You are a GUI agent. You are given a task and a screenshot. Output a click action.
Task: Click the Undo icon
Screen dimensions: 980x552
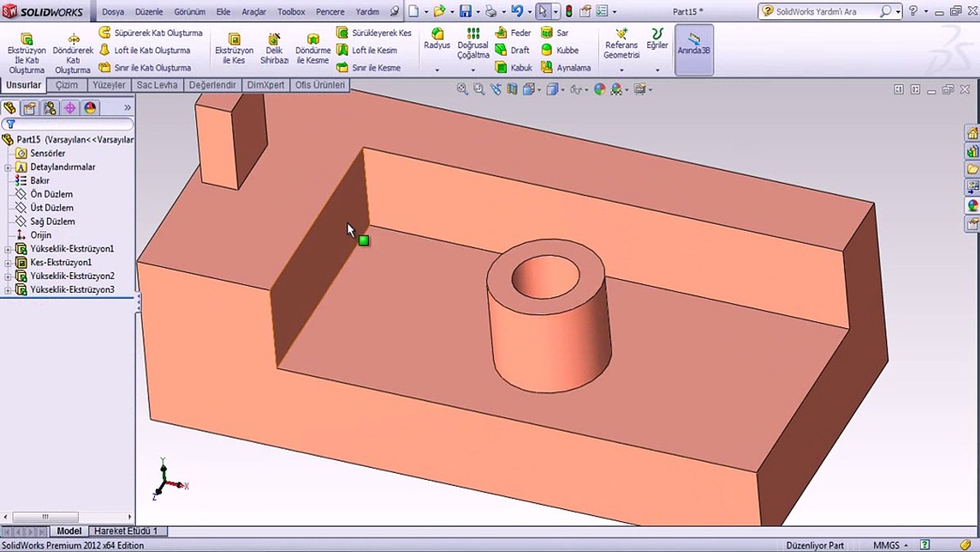point(517,11)
